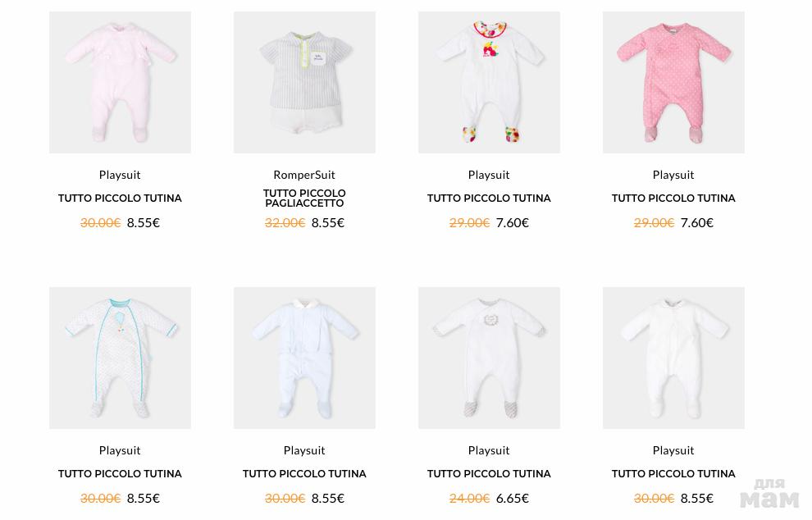The width and height of the screenshot is (812, 520).
Task: Click the 24.00€ crossed-out original price
Action: (469, 498)
